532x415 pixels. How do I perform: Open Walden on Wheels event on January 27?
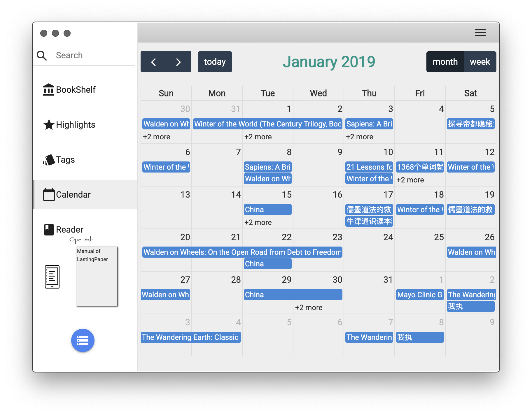click(x=166, y=295)
